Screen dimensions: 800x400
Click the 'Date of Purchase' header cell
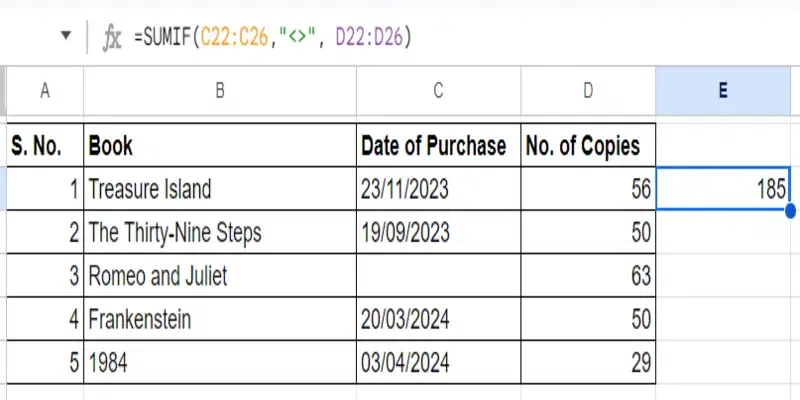point(438,146)
